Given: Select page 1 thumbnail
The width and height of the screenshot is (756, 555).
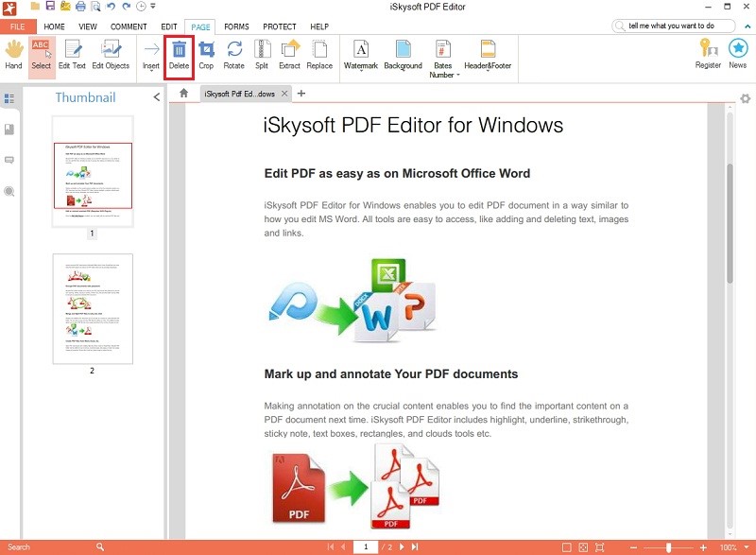Looking at the screenshot, I should (x=93, y=171).
